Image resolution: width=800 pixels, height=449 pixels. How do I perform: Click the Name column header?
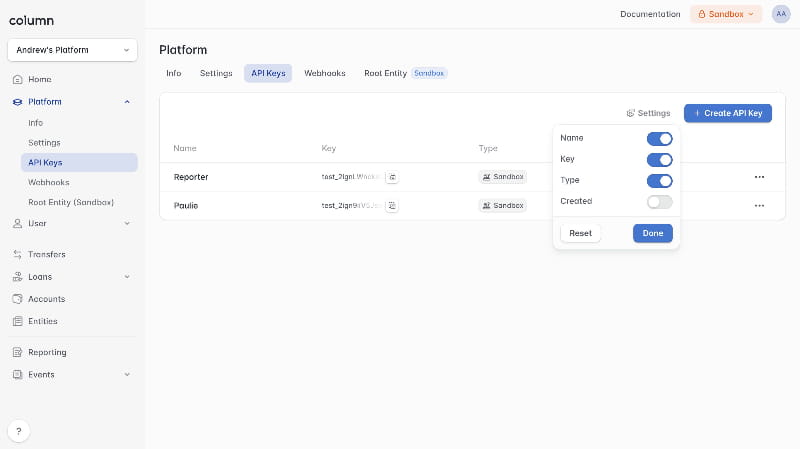coord(185,148)
